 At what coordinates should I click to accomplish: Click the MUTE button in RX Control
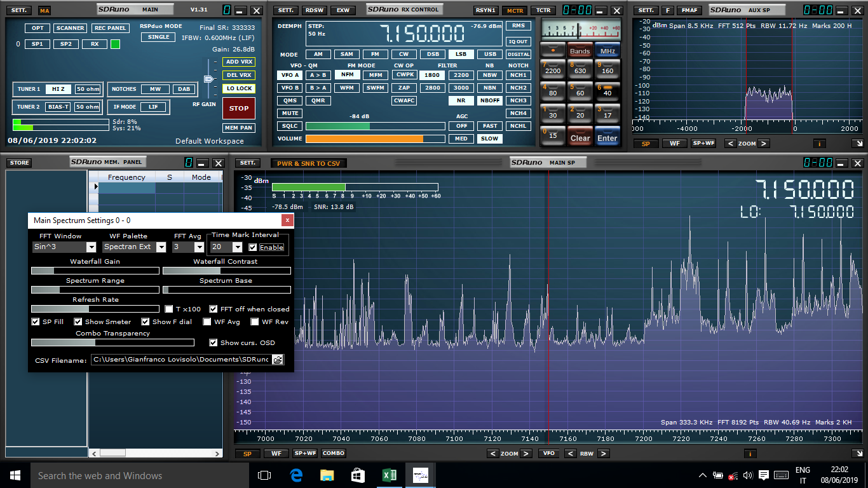[x=290, y=113]
